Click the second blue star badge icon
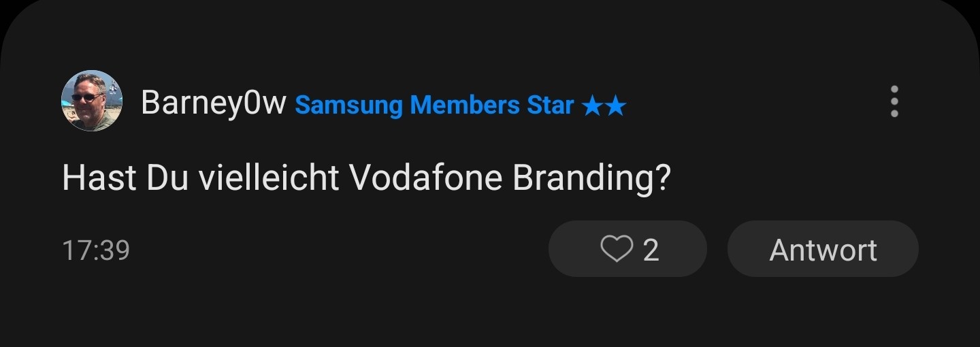Screen dimensions: 980x347 click(615, 106)
